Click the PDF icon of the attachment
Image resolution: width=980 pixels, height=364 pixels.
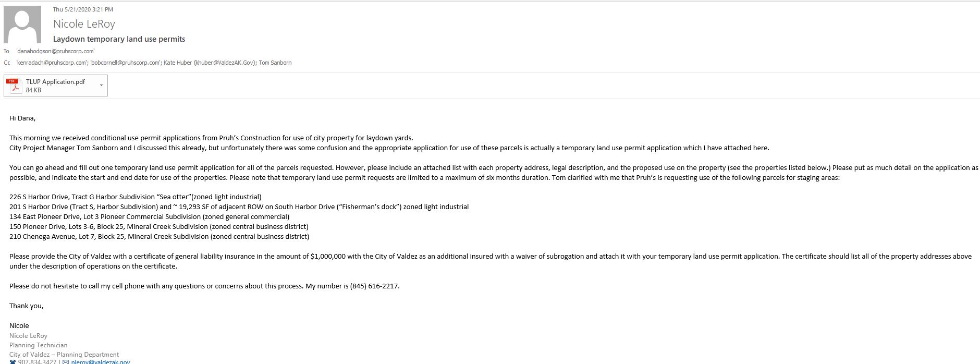tap(15, 86)
